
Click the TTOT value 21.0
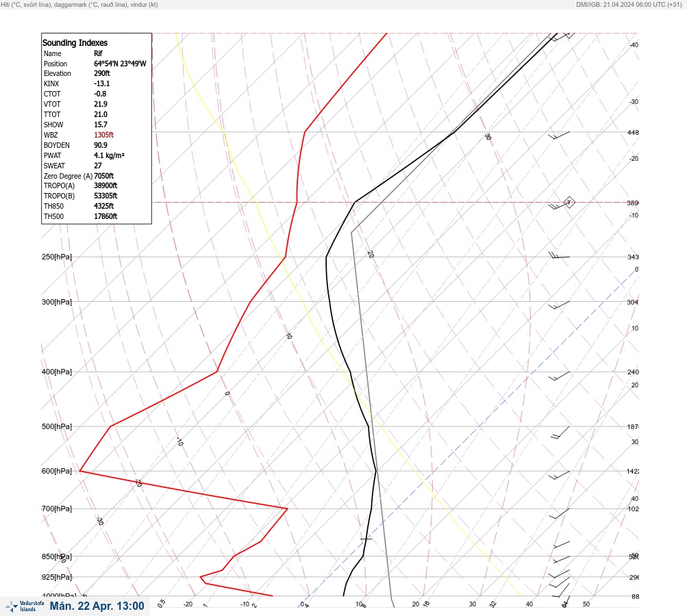(100, 114)
